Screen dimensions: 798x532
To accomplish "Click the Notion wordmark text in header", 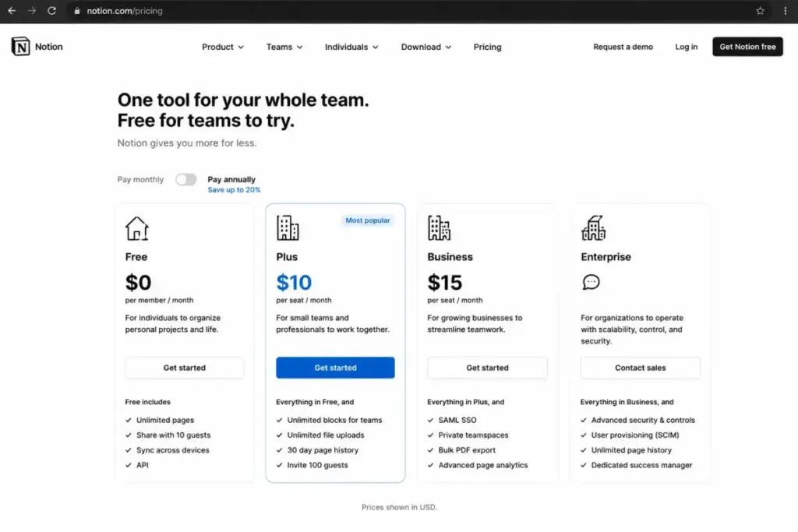I will (x=49, y=47).
